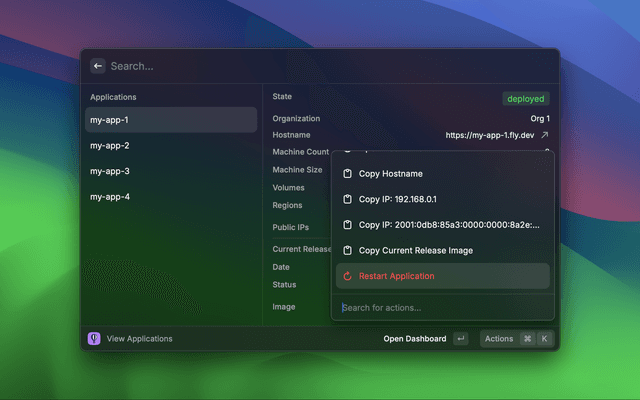Click the back arrow beside search

pos(98,66)
